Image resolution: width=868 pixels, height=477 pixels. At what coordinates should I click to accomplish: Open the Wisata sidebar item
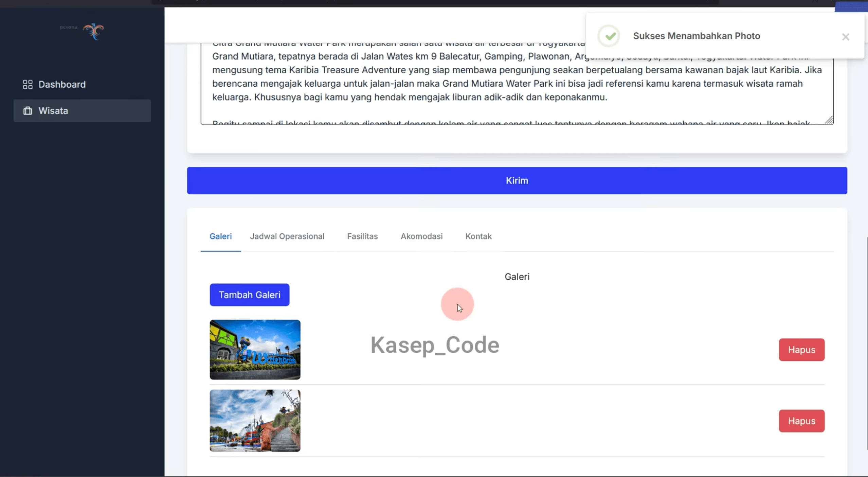82,111
